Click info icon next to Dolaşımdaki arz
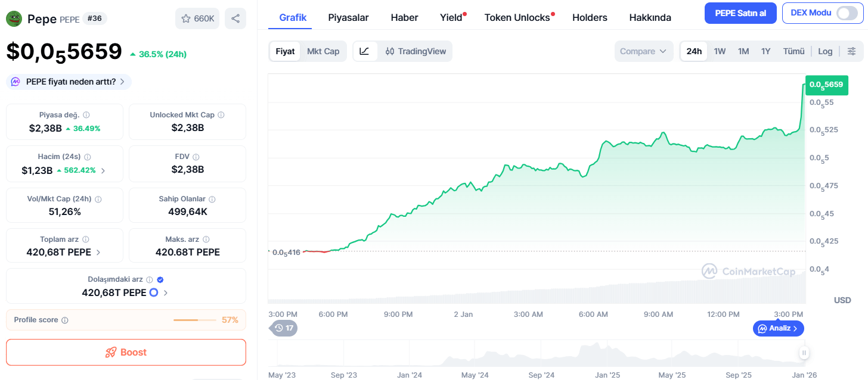Image resolution: width=868 pixels, height=380 pixels. 150,279
